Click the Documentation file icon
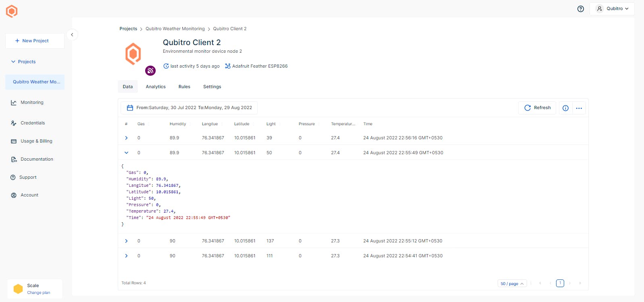 coord(14,159)
